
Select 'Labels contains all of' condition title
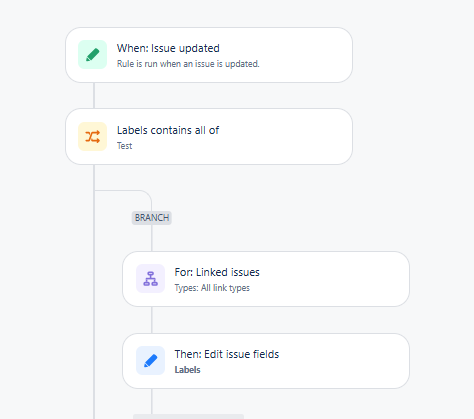(168, 130)
